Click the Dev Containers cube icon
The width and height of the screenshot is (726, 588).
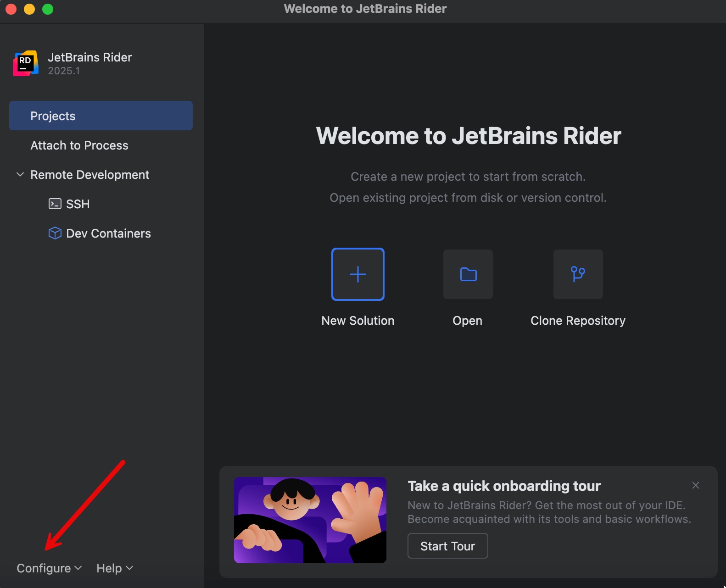pyautogui.click(x=55, y=233)
